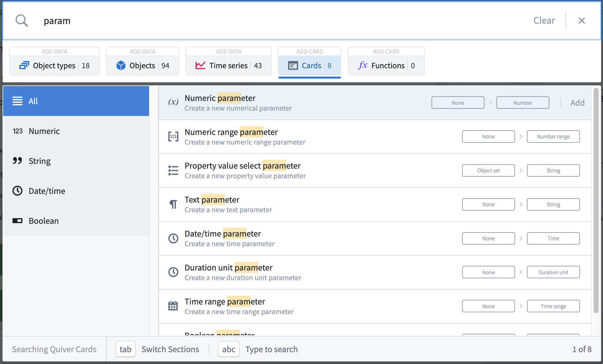This screenshot has width=603, height=364.
Task: Select the Property value select parameter result
Action: [x=375, y=170]
